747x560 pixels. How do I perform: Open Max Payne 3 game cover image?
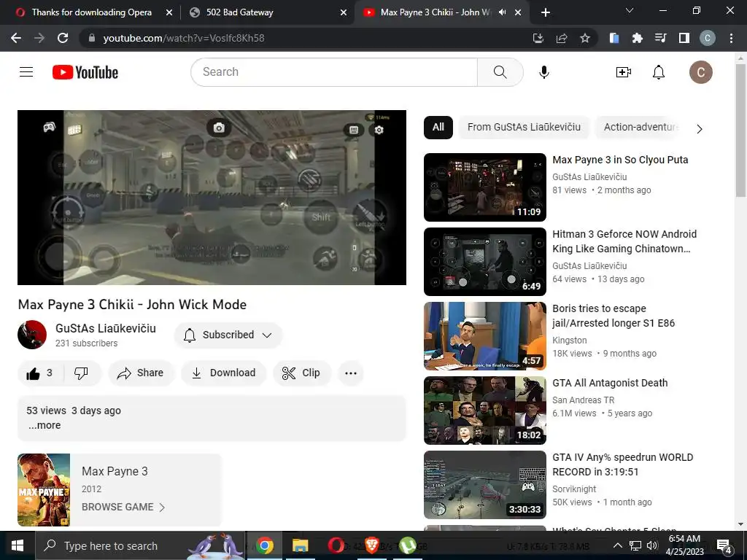pyautogui.click(x=44, y=489)
